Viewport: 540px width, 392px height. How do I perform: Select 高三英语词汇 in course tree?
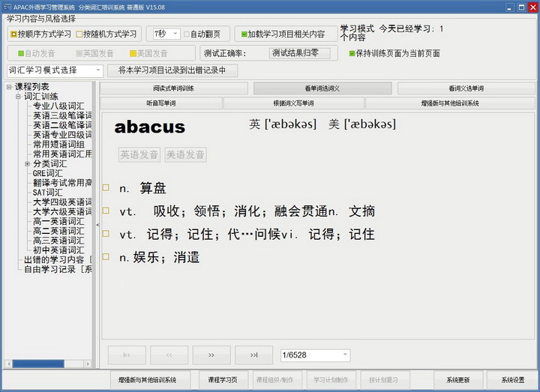pos(58,241)
